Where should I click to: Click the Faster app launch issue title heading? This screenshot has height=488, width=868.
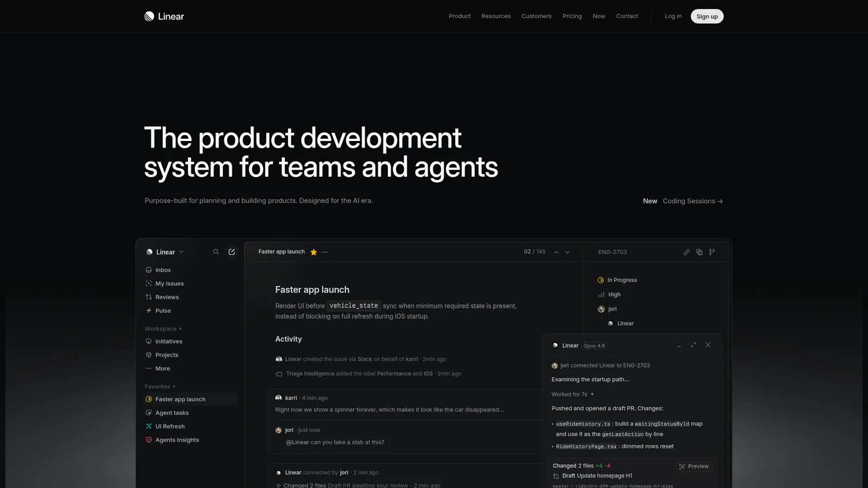coord(312,290)
